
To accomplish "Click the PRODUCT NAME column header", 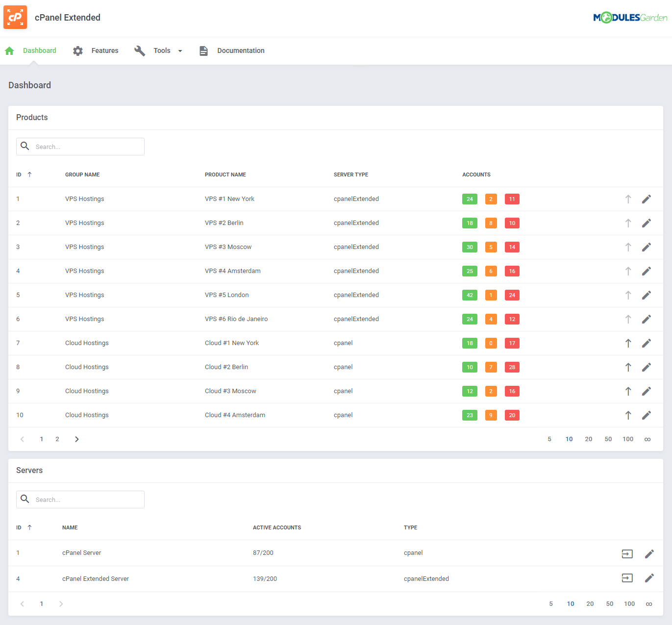I will tap(225, 175).
